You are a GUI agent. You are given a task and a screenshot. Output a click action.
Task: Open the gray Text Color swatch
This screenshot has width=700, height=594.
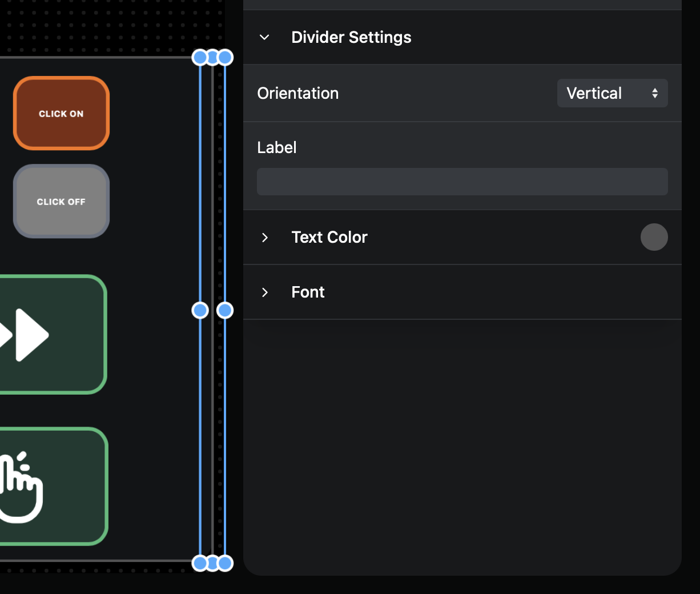654,237
